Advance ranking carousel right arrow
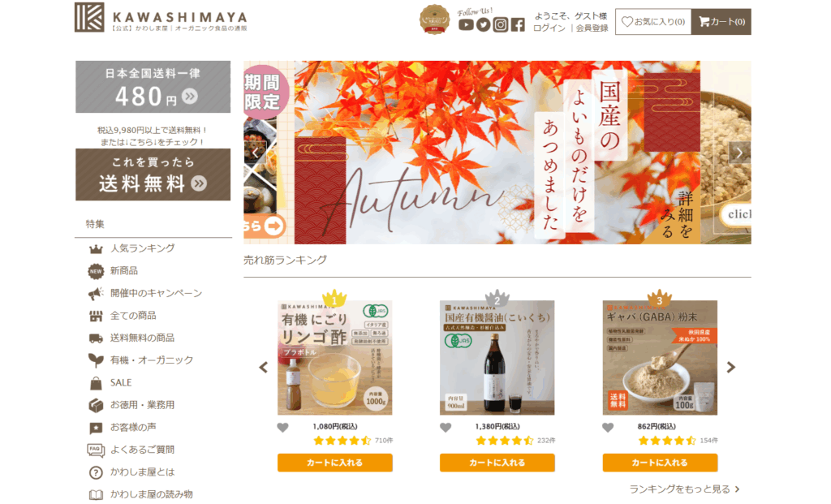 pyautogui.click(x=731, y=368)
